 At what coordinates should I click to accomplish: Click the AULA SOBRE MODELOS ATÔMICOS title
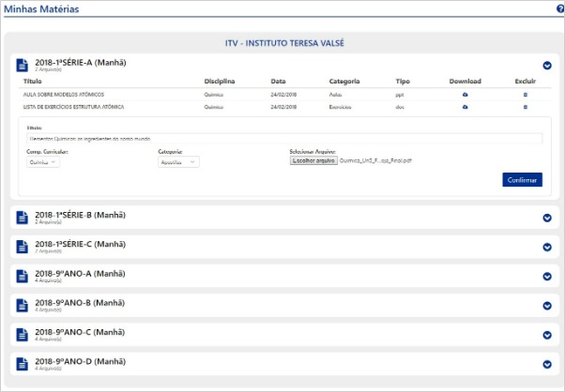(x=64, y=95)
